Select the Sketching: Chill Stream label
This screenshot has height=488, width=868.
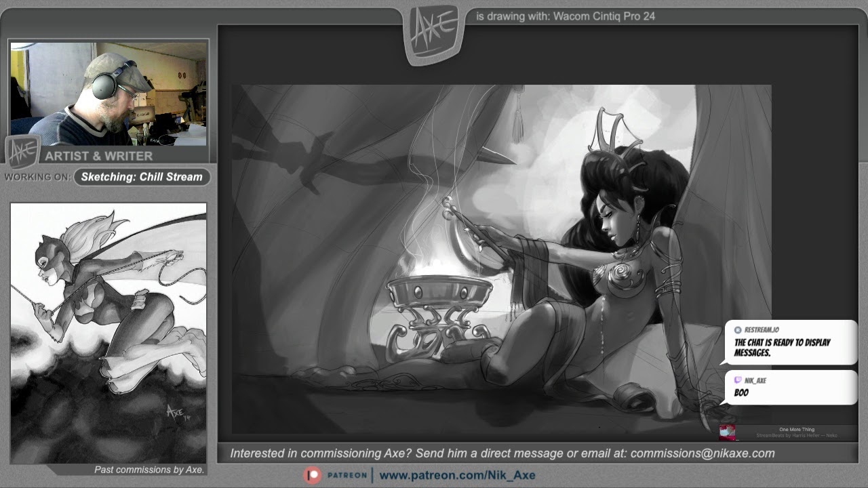142,177
